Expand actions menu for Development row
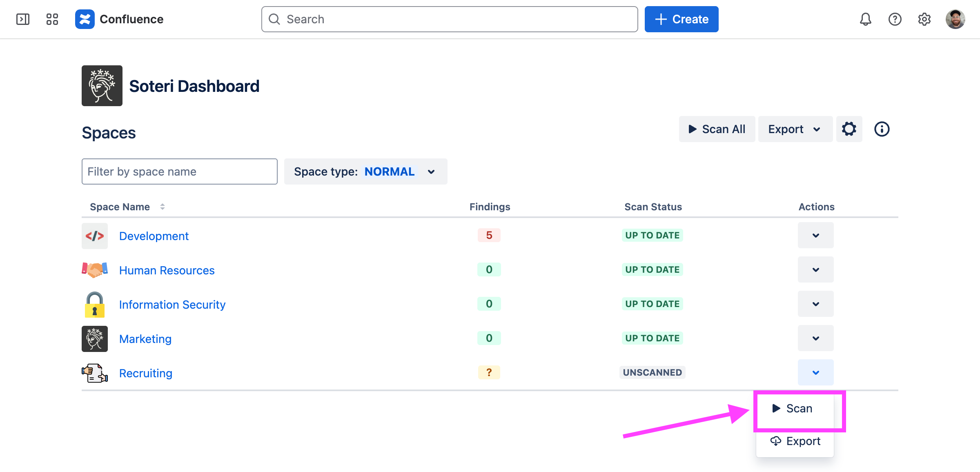Image resolution: width=980 pixels, height=472 pixels. tap(815, 235)
